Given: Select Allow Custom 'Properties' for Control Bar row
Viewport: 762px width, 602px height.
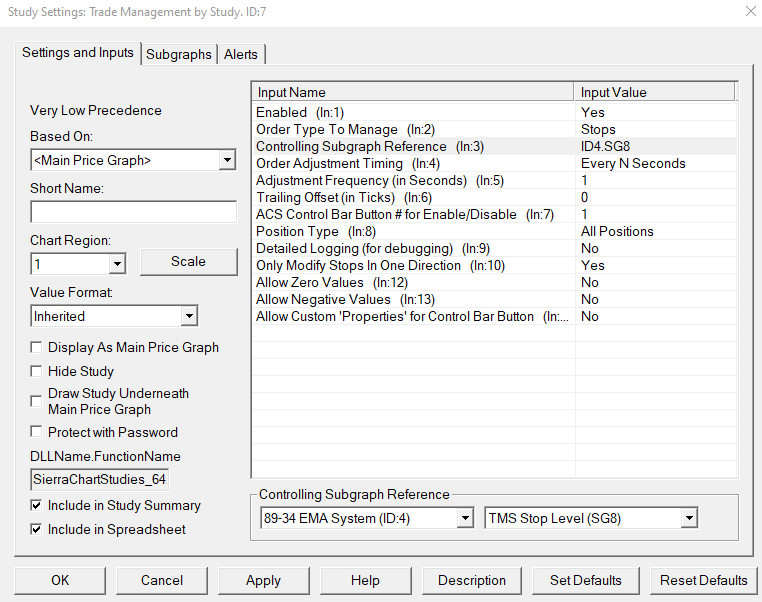Looking at the screenshot, I should (495, 316).
